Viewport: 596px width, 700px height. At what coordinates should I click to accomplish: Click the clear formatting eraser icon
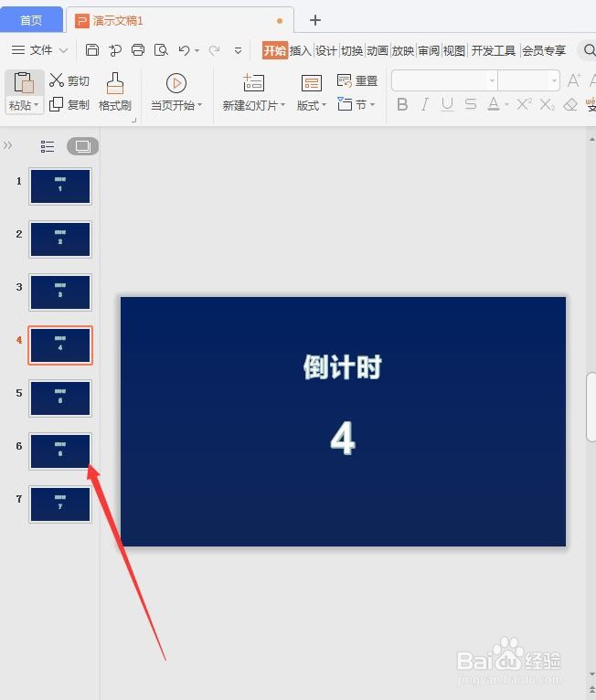point(570,105)
